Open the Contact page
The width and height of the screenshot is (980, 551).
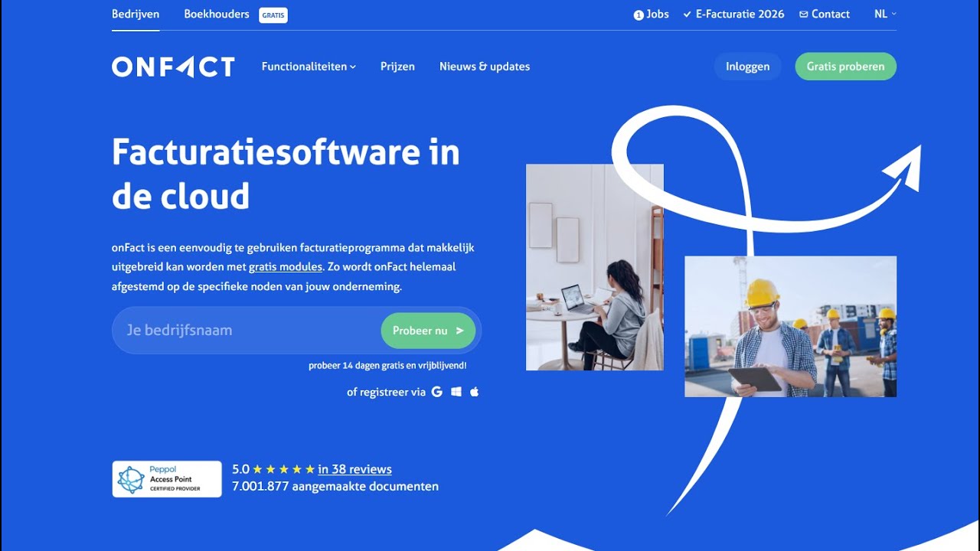825,14
